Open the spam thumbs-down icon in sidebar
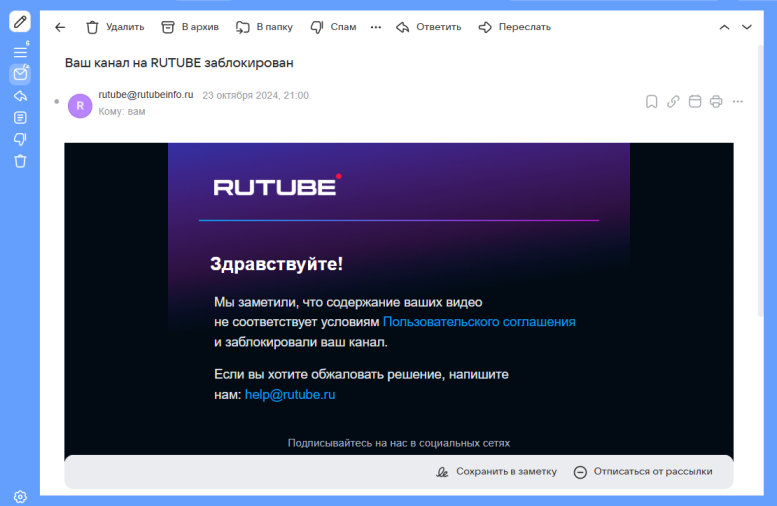 pos(20,139)
